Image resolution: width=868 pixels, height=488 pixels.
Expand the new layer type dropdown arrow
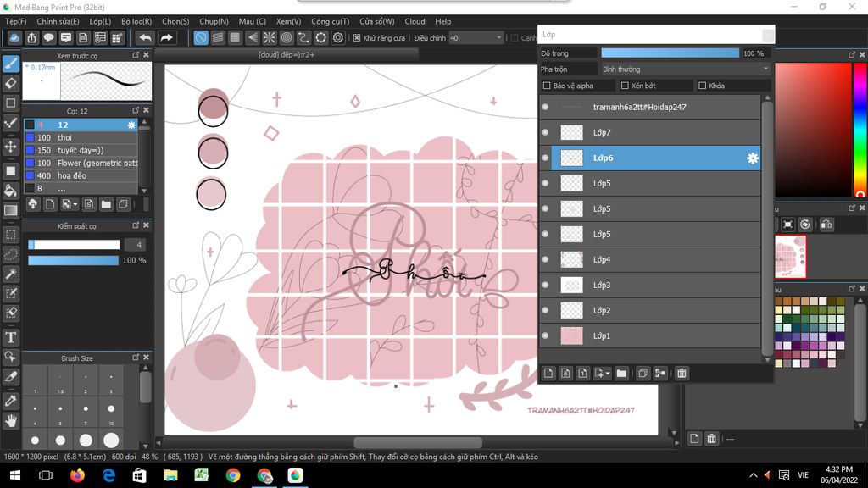[x=607, y=374]
